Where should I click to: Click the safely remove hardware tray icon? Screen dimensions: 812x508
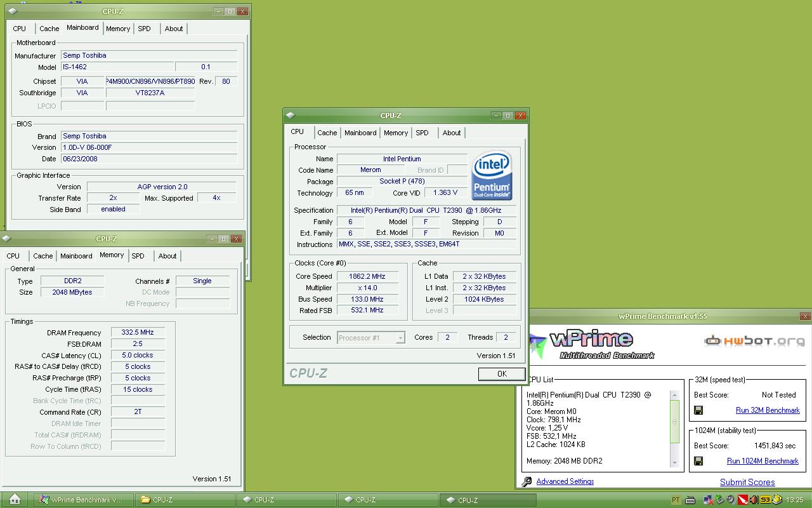719,500
